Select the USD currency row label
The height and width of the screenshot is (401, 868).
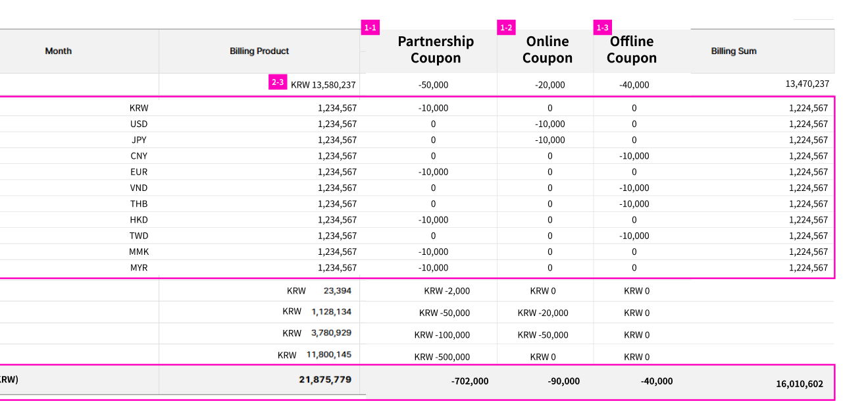click(x=139, y=124)
